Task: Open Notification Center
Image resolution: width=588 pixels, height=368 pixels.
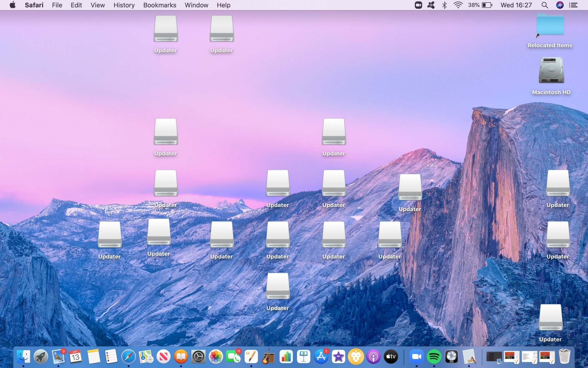Action: [573, 5]
